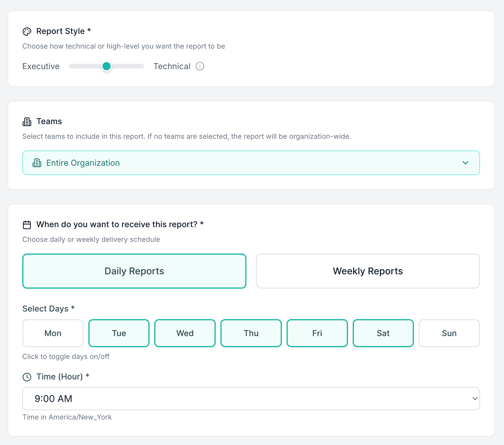Disable Wednesday delivery day

coord(185,333)
